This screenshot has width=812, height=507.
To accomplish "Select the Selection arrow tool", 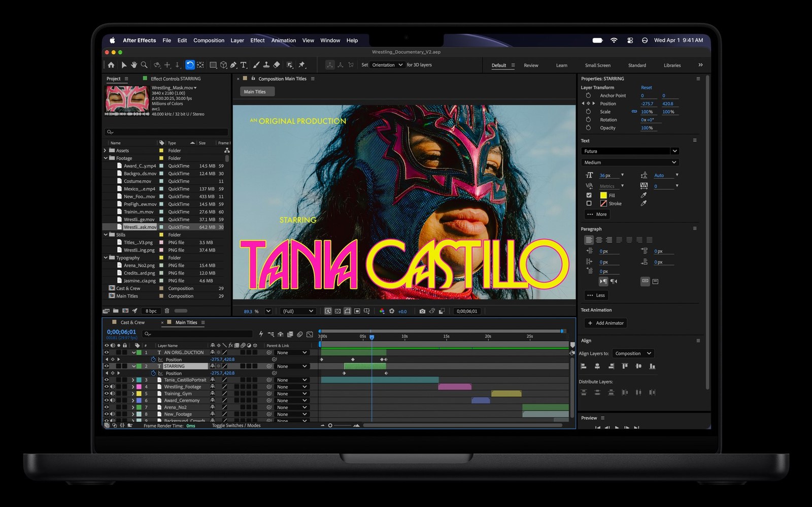I will (123, 65).
